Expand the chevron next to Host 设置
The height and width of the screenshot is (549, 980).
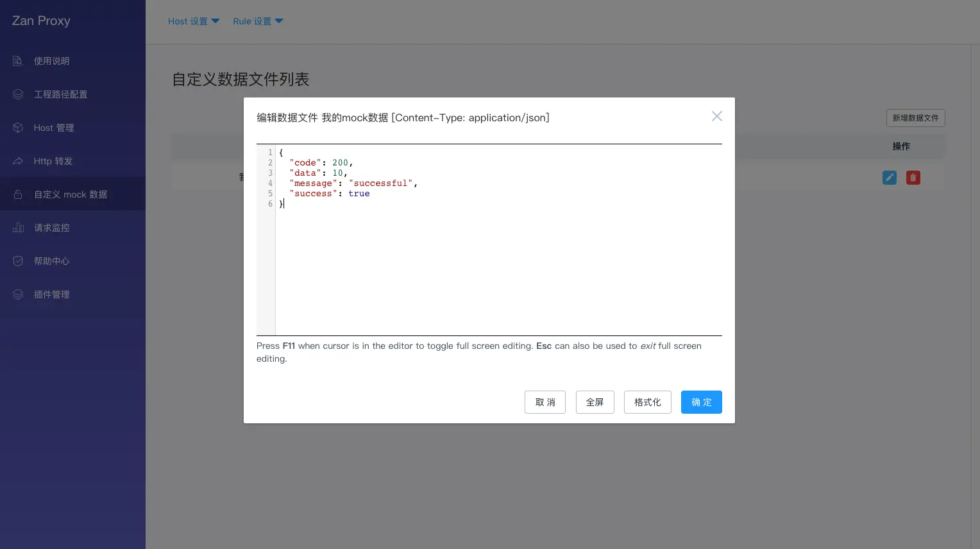click(x=215, y=21)
